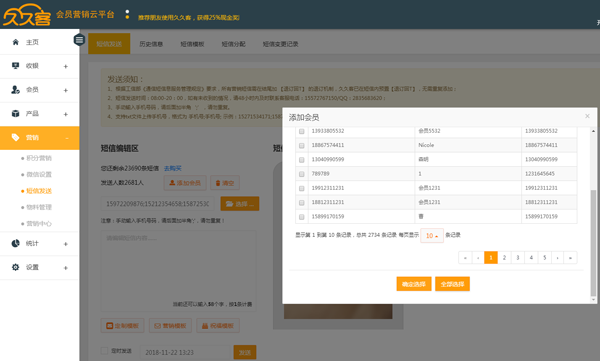The image size is (600, 361).
Task: Click the 营销 tag icon
Action: [x=15, y=137]
